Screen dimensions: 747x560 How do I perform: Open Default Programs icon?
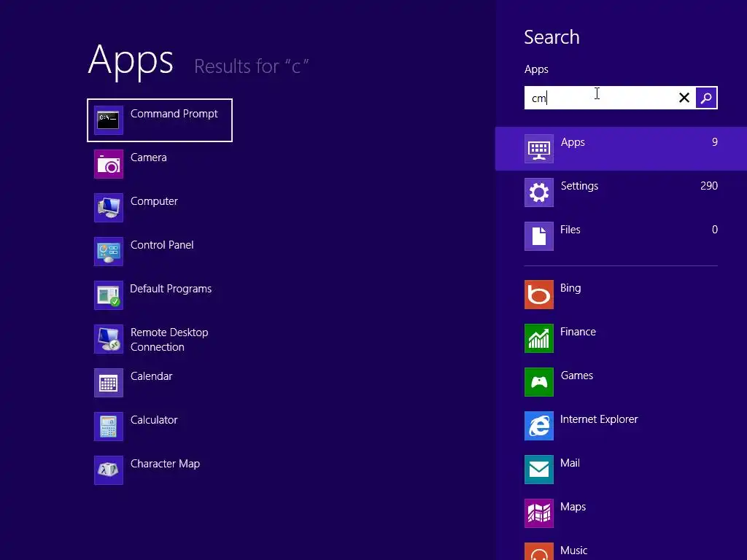109,295
